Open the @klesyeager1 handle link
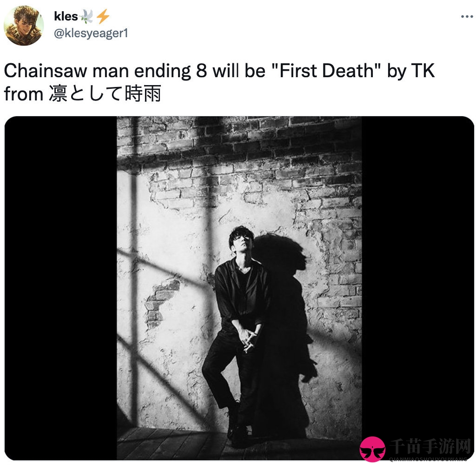The image size is (476, 465). 91,33
